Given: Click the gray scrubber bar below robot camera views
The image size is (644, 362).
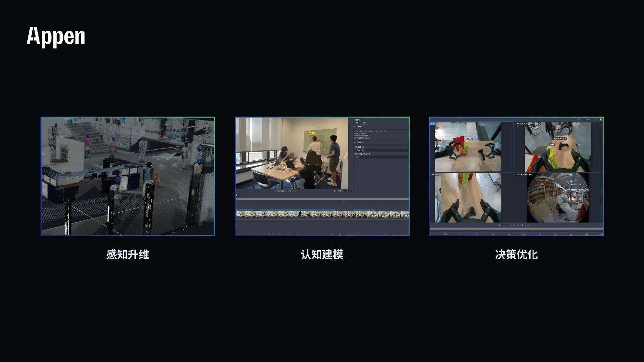Looking at the screenshot, I should pyautogui.click(x=516, y=229).
